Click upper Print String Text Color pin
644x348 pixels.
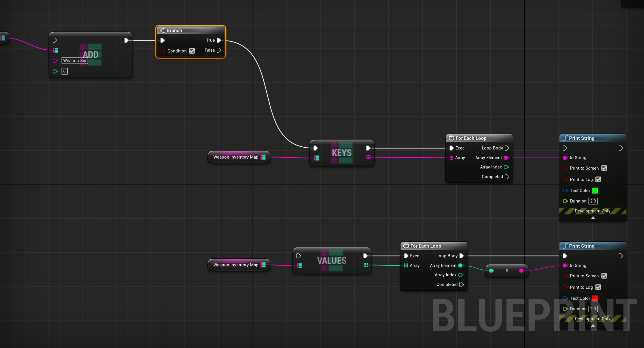[x=565, y=191]
